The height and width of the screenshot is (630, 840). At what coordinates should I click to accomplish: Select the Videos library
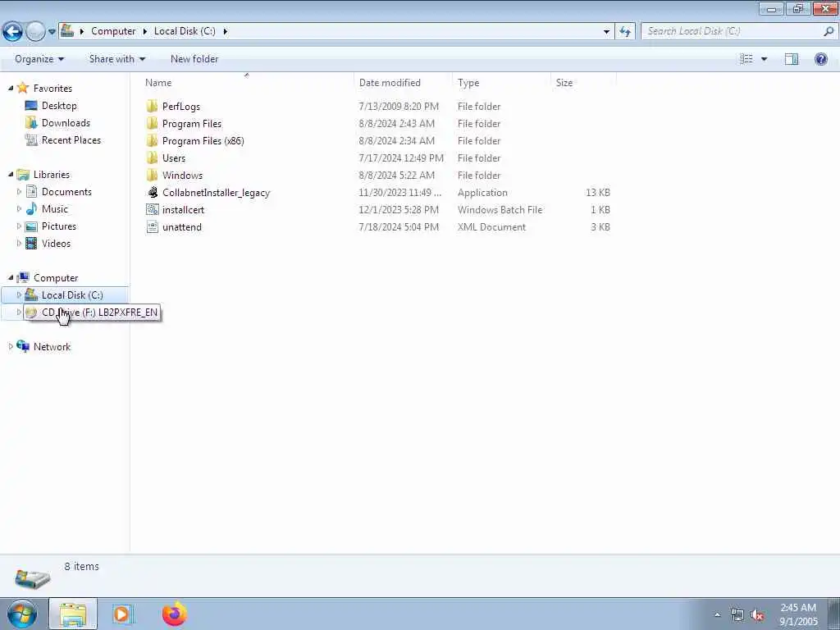pos(56,243)
